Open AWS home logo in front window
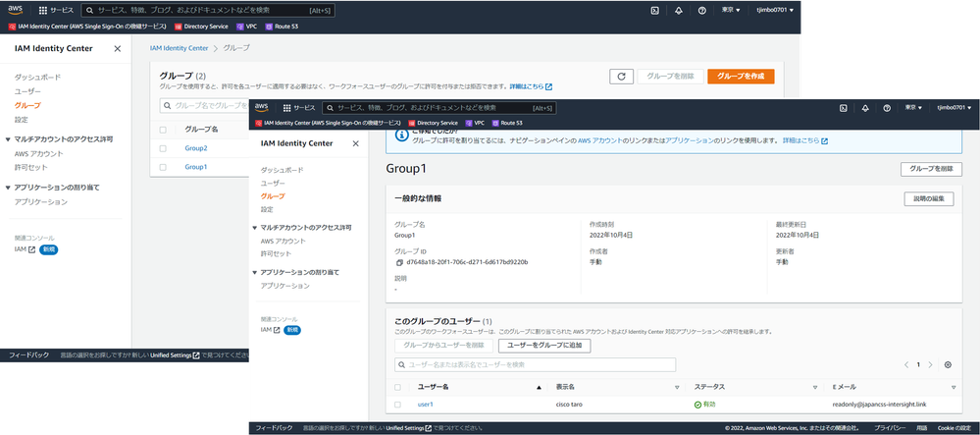The height and width of the screenshot is (435, 980). [x=261, y=106]
